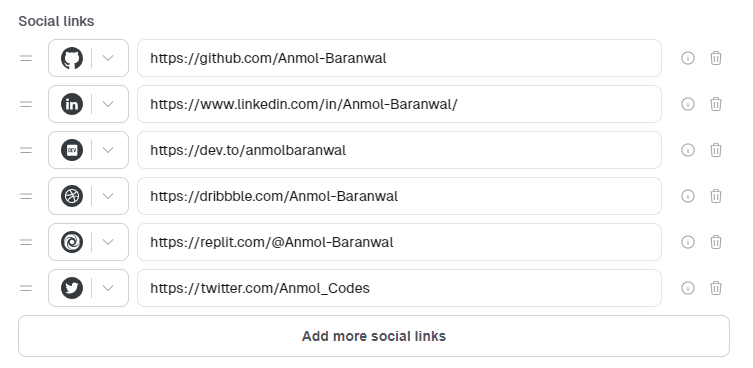753x368 pixels.
Task: Delete the Twitter social link
Action: pyautogui.click(x=716, y=288)
